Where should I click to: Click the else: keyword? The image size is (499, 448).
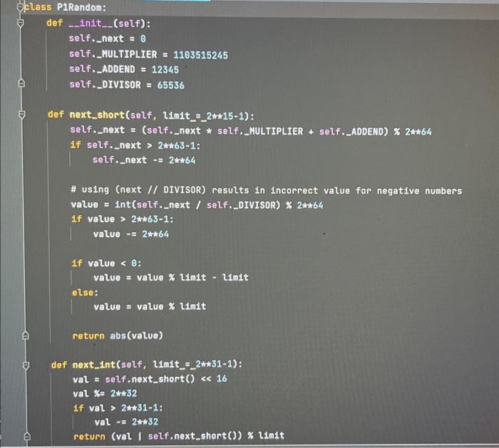pos(86,293)
